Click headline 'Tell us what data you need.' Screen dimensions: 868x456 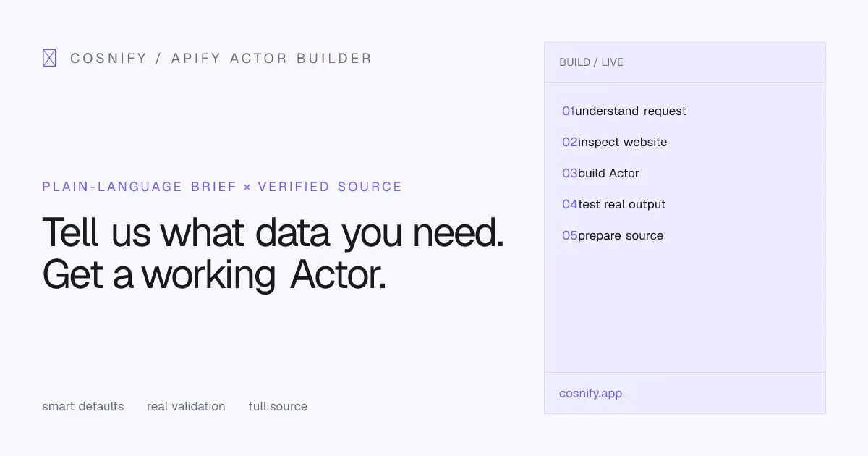[x=273, y=232]
